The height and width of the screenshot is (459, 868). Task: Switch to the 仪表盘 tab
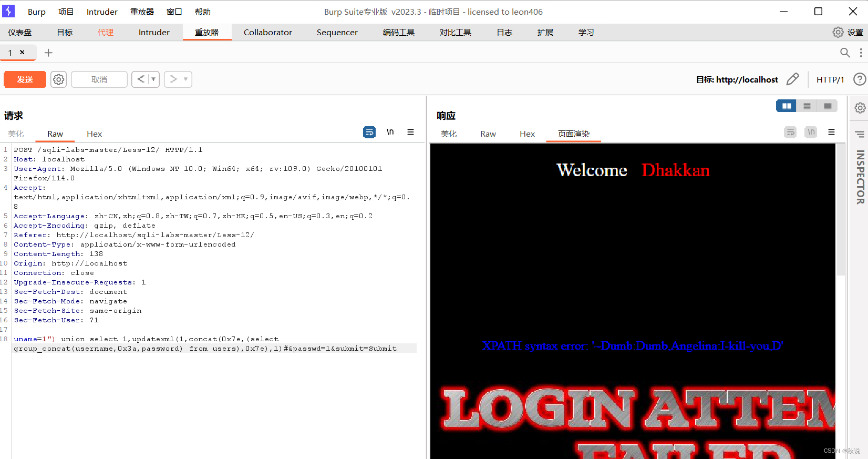pos(20,32)
